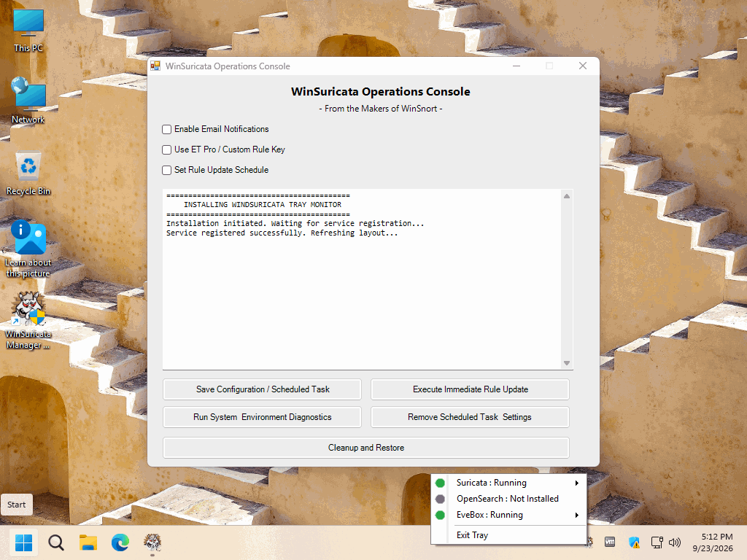Select WinSuricata Manager desktop shortcut
Image resolution: width=747 pixels, height=560 pixels.
pos(28,321)
